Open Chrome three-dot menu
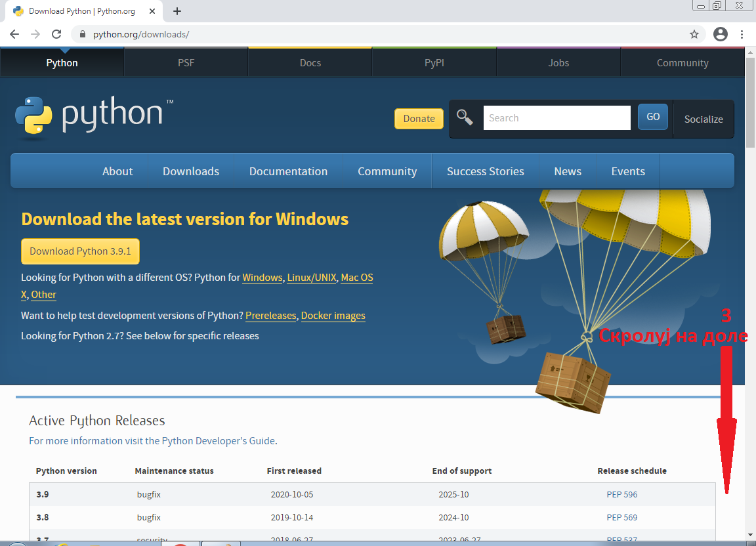The height and width of the screenshot is (546, 756). tap(742, 34)
